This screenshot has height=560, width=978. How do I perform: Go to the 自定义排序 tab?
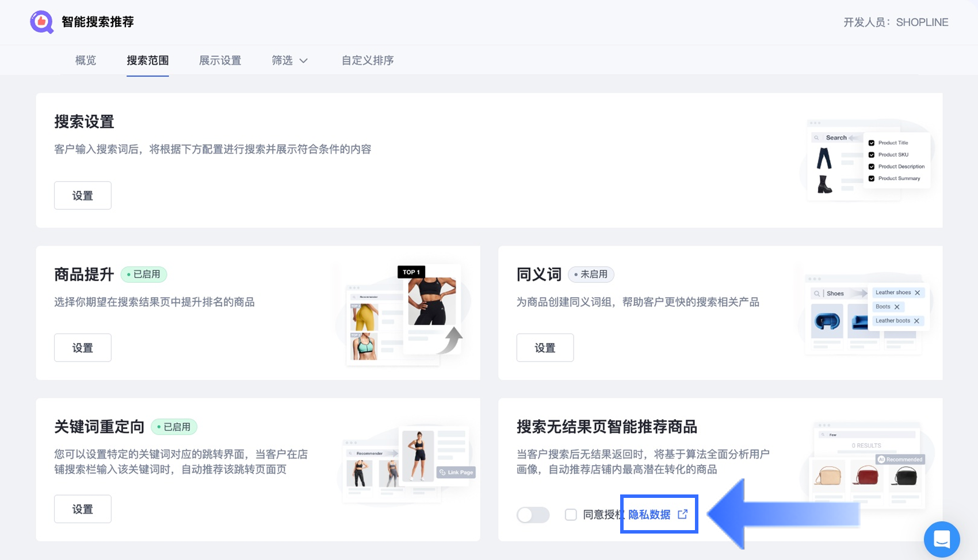[368, 60]
